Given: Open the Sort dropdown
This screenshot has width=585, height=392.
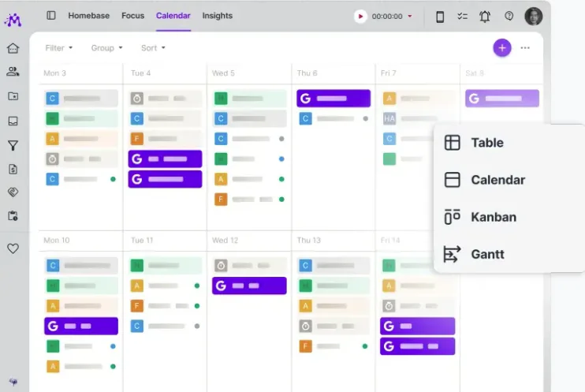Looking at the screenshot, I should point(153,48).
